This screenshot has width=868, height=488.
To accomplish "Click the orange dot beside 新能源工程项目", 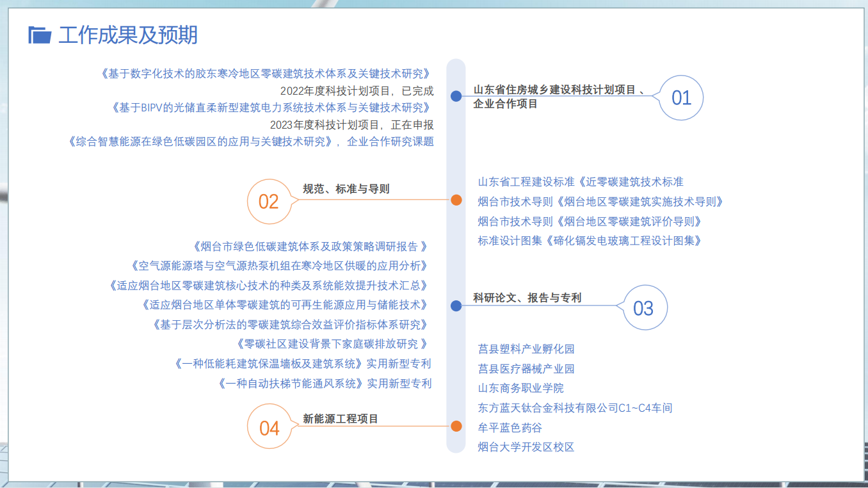I will coord(456,426).
